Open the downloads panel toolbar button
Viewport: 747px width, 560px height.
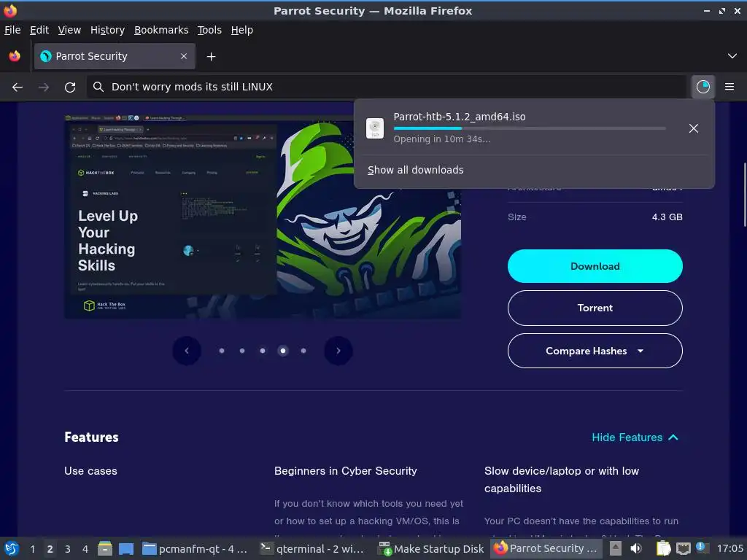703,87
